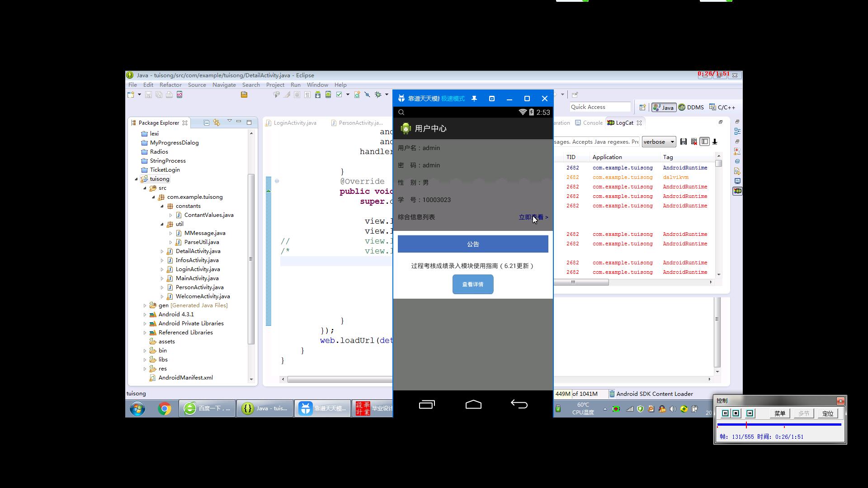The width and height of the screenshot is (868, 488).
Task: Open the Navigate menu
Action: tap(224, 84)
